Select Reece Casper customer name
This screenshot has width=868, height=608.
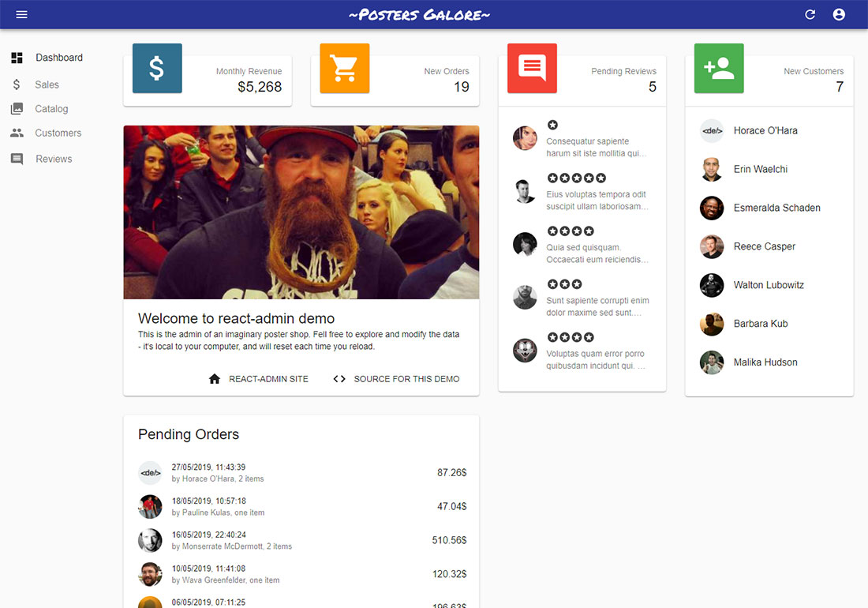pos(765,246)
